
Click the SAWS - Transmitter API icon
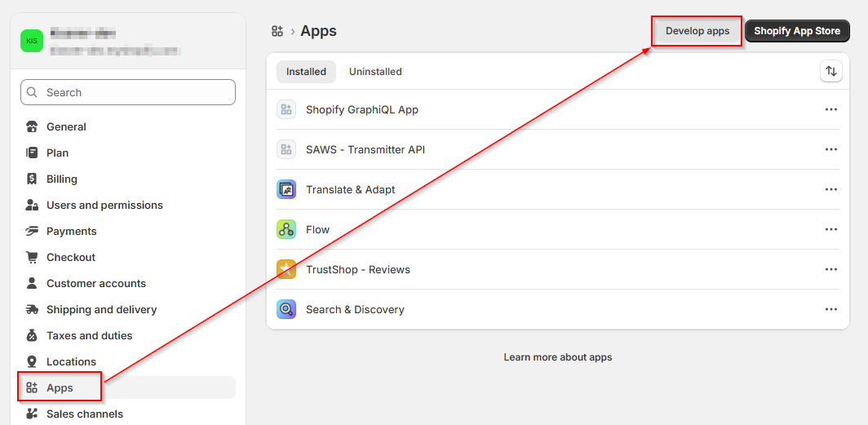pos(286,149)
